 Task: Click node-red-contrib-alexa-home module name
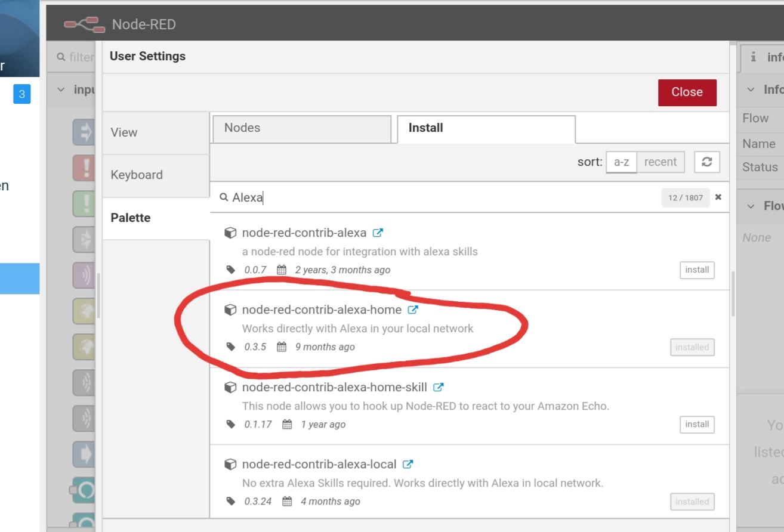(x=322, y=310)
